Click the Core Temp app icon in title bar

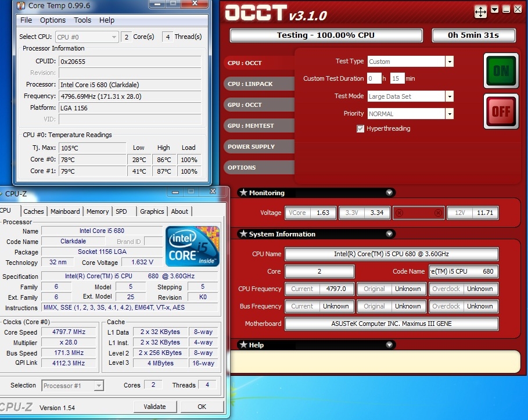[21, 5]
